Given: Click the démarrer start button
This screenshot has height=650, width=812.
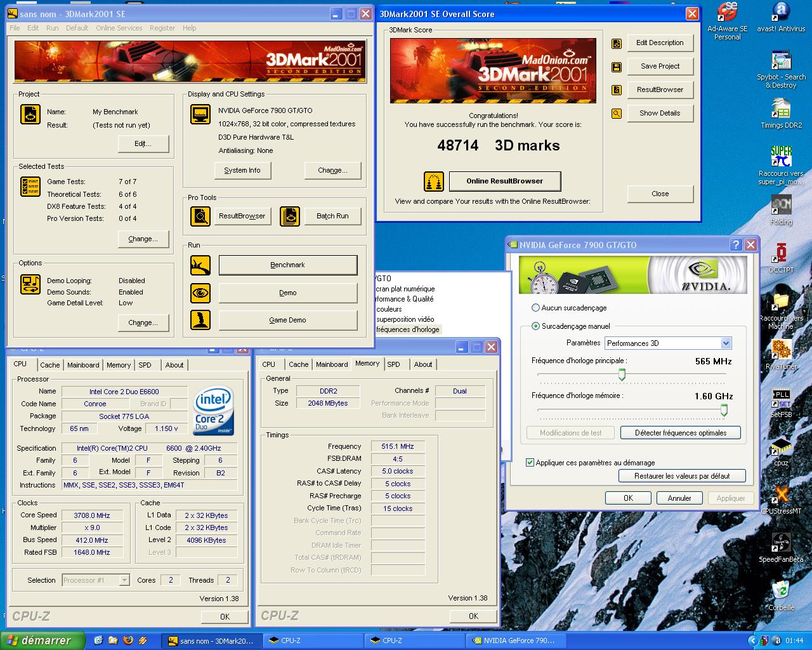Looking at the screenshot, I should tap(43, 640).
